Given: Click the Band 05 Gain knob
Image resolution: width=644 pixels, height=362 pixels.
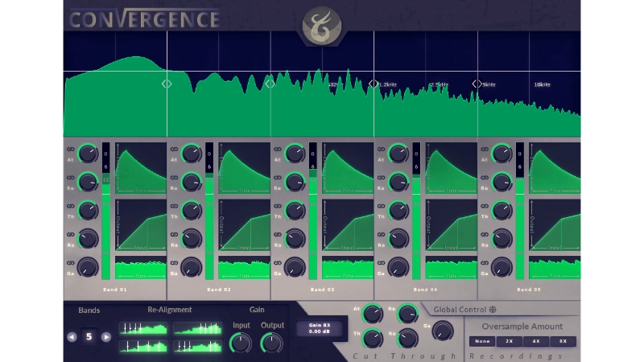Looking at the screenshot, I should (502, 267).
